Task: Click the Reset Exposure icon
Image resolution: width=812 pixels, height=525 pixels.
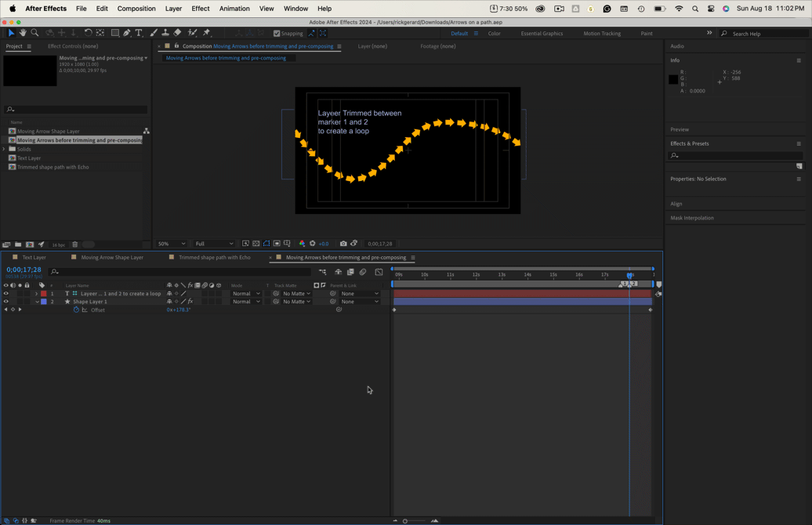Action: tap(312, 244)
